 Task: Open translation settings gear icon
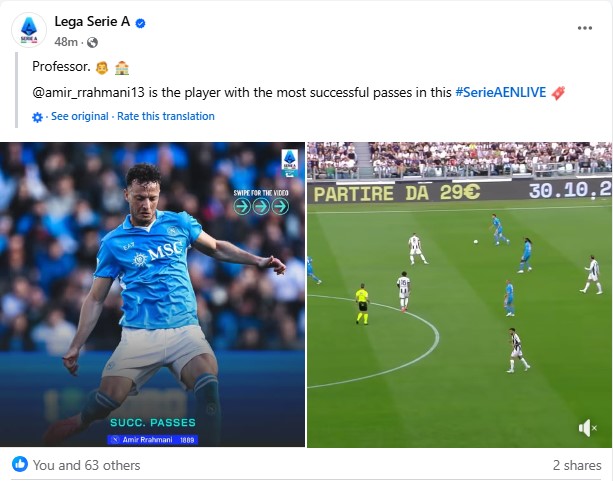(37, 117)
